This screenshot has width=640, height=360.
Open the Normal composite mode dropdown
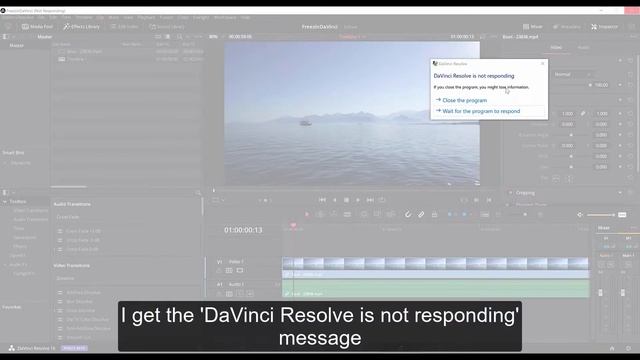tap(572, 74)
